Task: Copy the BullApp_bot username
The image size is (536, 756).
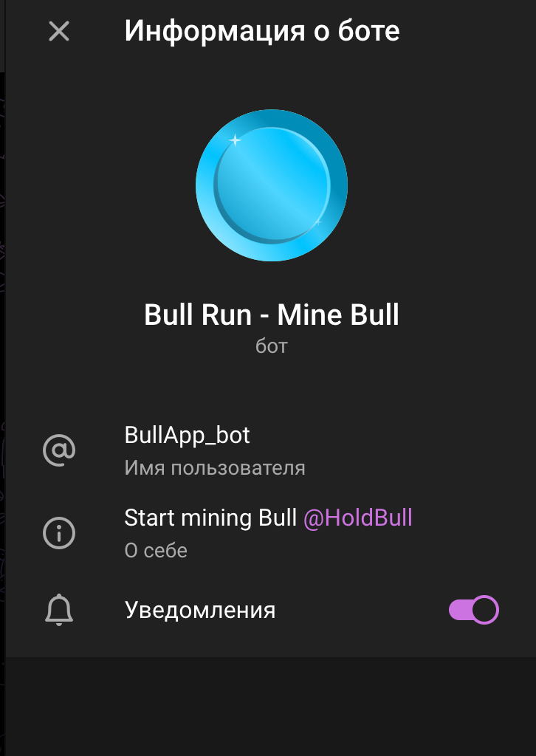Action: tap(187, 436)
